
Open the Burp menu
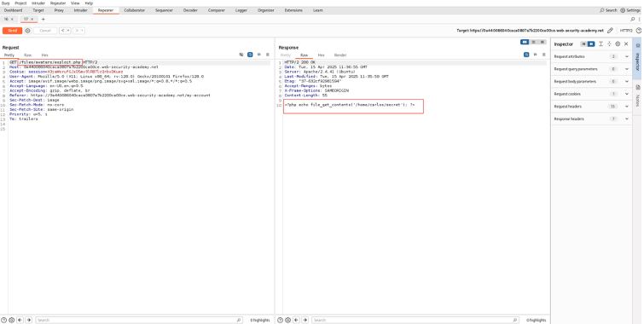click(6, 3)
